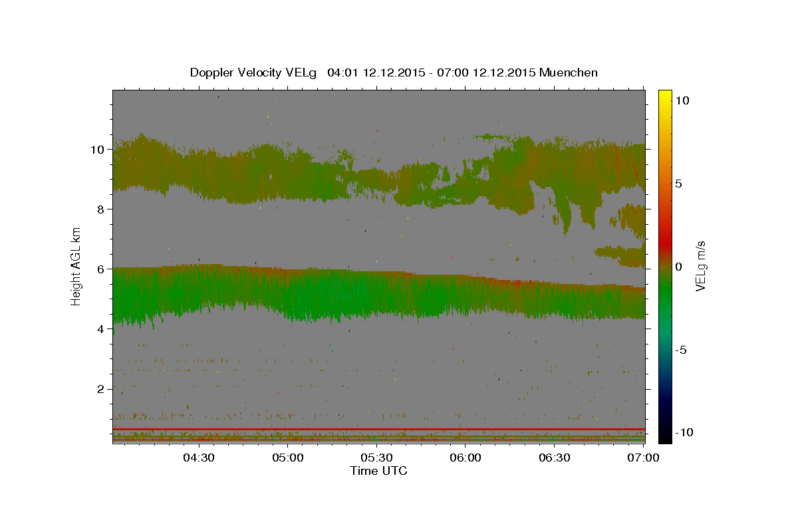Image resolution: width=798 pixels, height=532 pixels.
Task: Click the red section of the colorbar
Action: pos(665,243)
